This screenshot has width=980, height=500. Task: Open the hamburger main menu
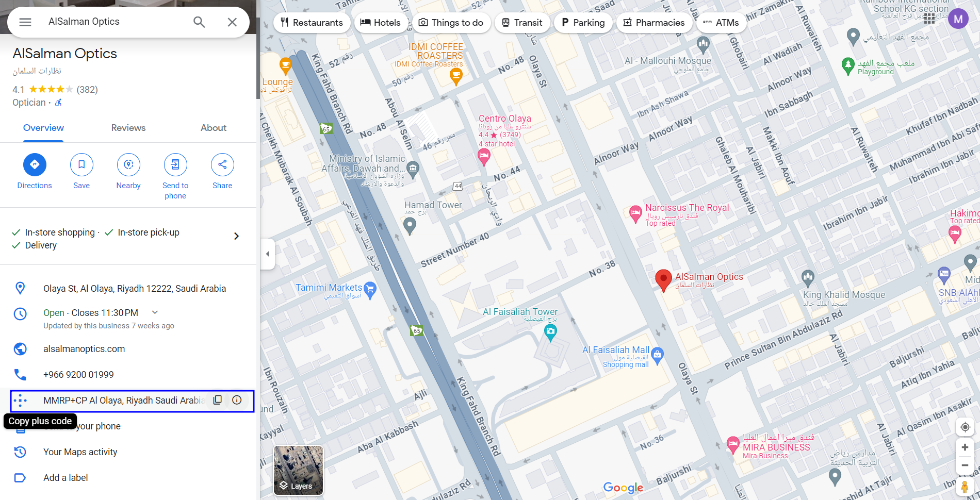pos(25,22)
